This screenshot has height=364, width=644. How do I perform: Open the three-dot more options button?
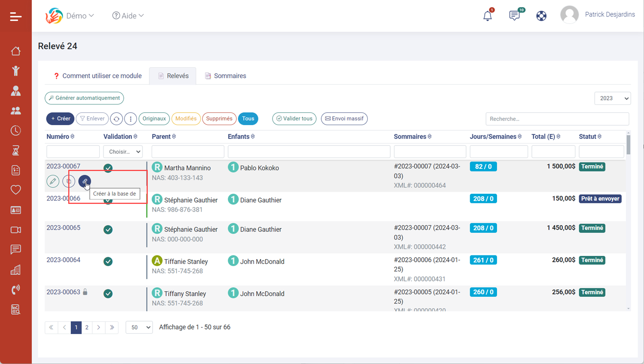coord(131,119)
